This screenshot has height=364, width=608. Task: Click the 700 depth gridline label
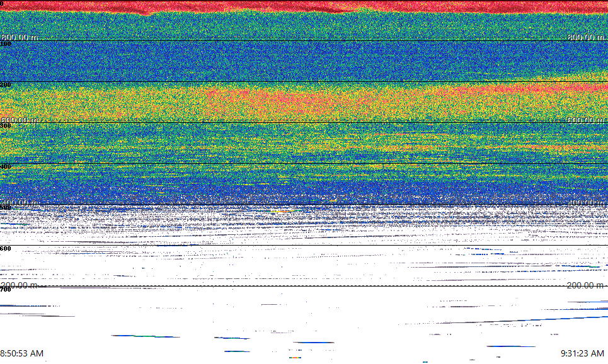pos(6,290)
